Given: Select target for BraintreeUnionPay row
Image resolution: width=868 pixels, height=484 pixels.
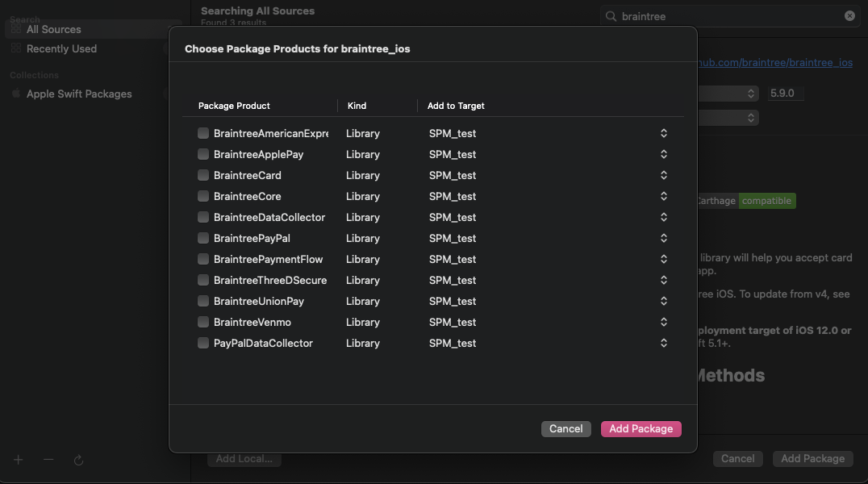Looking at the screenshot, I should point(664,301).
